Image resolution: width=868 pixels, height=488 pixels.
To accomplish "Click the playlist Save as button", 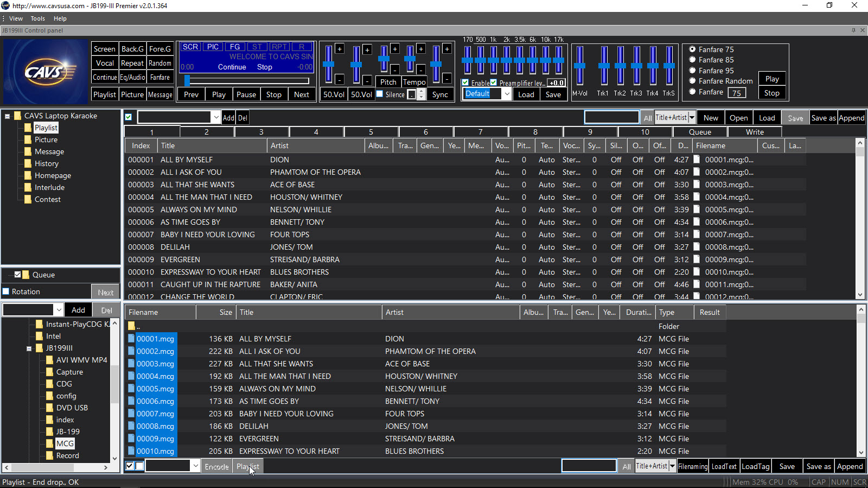I will coord(823,118).
